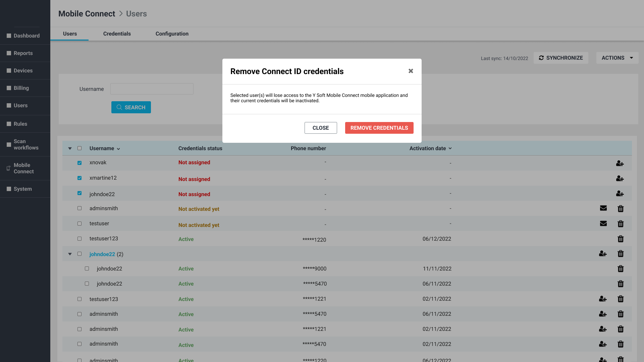Switch to the Credentials tab
The image size is (644, 362).
click(117, 34)
